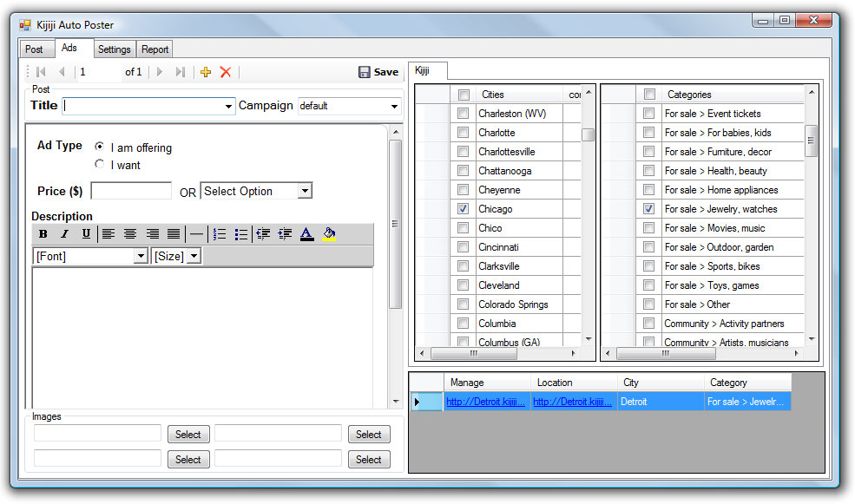Image resolution: width=855 pixels, height=504 pixels.
Task: Open the Campaign dropdown
Action: pyautogui.click(x=394, y=106)
